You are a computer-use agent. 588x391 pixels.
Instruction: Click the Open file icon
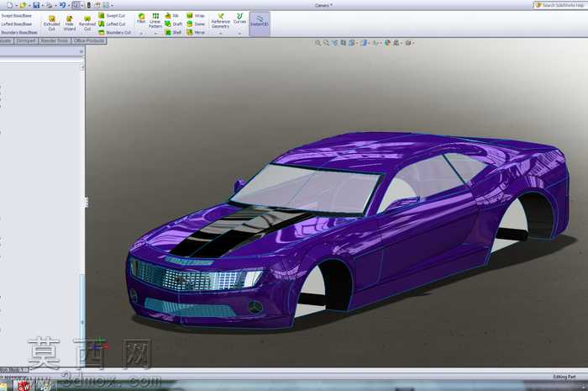tap(23, 5)
